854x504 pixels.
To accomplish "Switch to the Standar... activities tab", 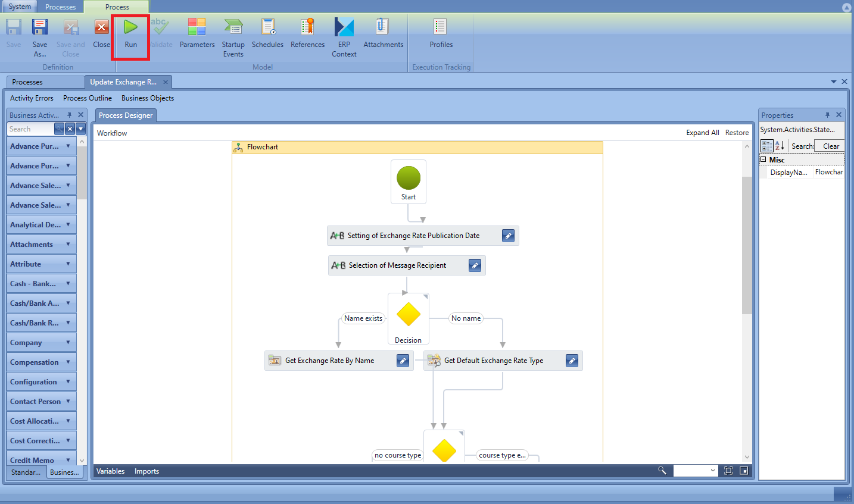I will [26, 472].
